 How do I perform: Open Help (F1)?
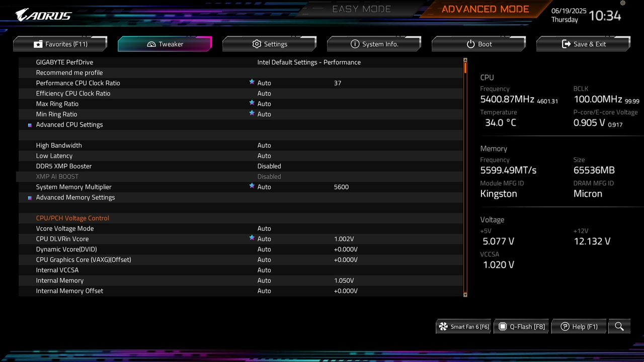(x=579, y=326)
